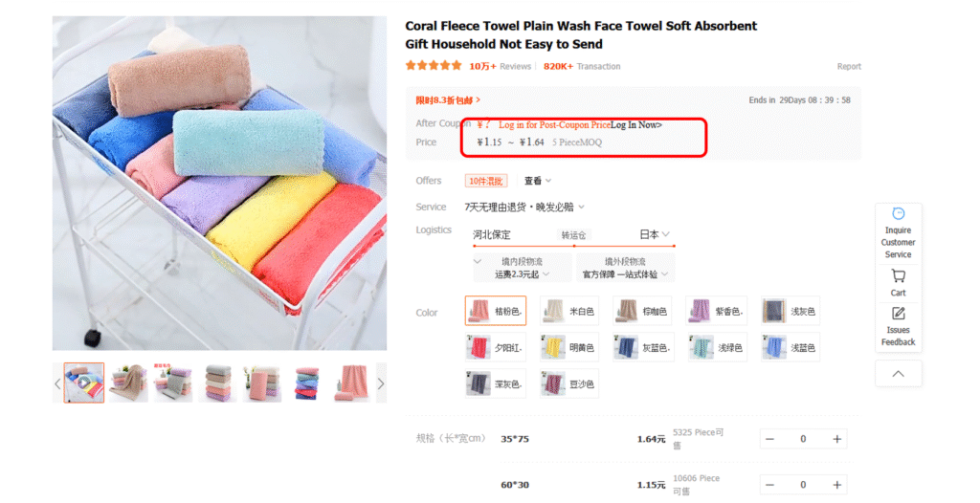
Task: Select the video thumbnail of towel cart
Action: point(84,383)
